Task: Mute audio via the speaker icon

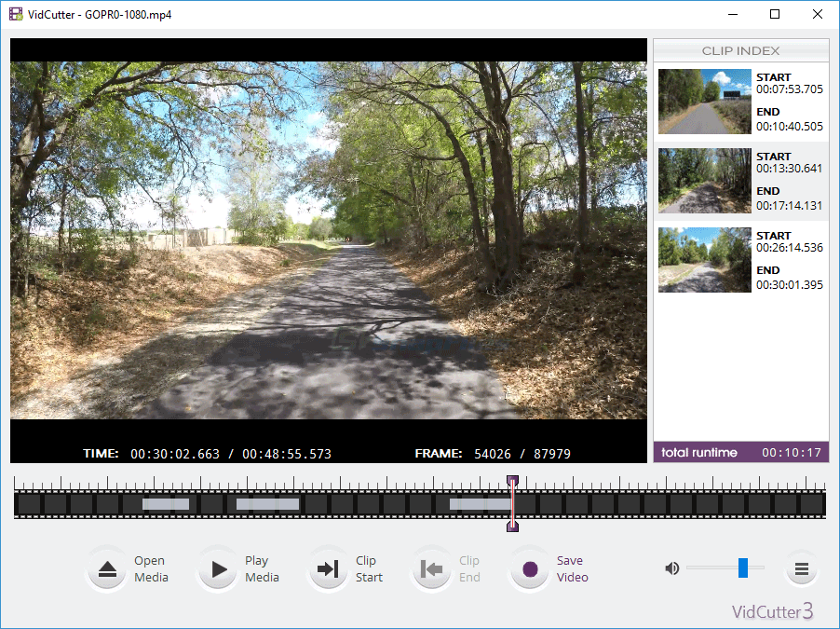Action: pyautogui.click(x=671, y=567)
